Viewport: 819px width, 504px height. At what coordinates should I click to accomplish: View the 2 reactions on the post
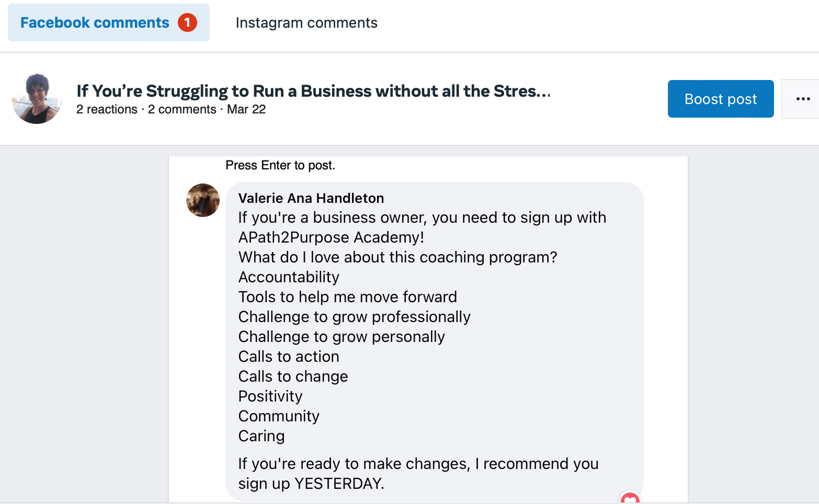pos(107,109)
